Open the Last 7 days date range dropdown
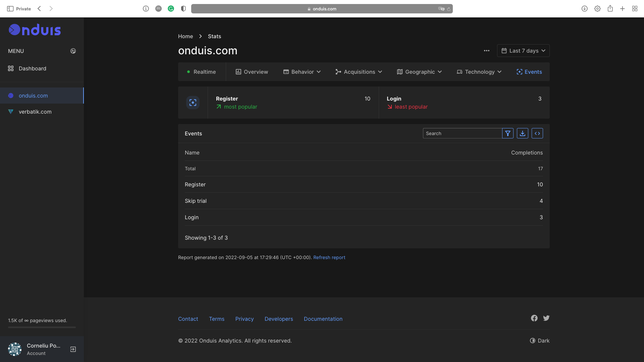644x362 pixels. (523, 51)
